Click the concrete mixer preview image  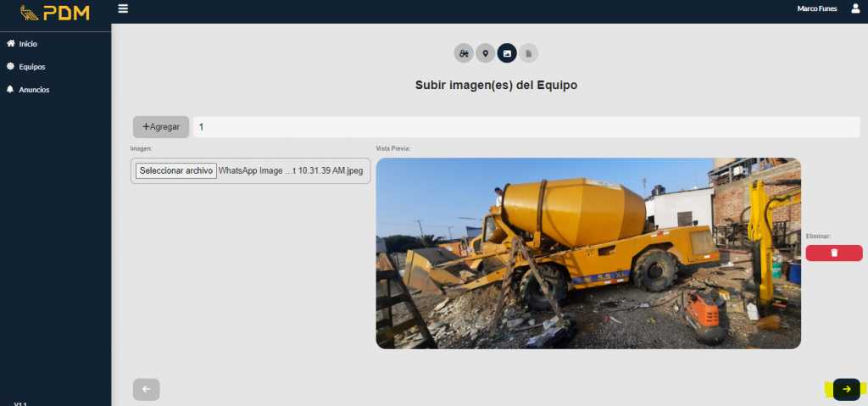point(587,253)
